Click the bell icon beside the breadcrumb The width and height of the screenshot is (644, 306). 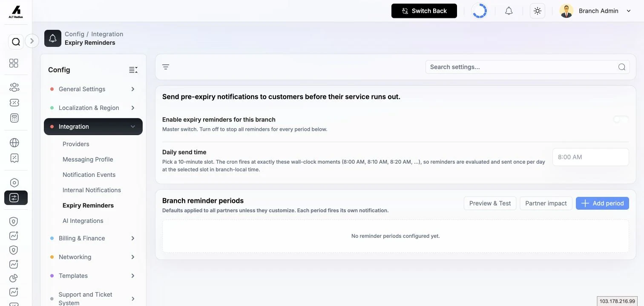pos(53,38)
